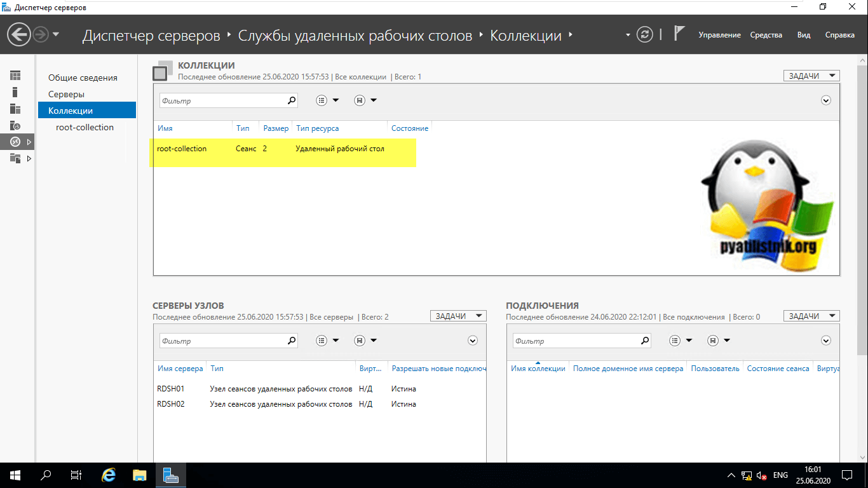Viewport: 868px width, 488px height.
Task: Select Remote Desktop Services sidebar icon
Action: 15,142
